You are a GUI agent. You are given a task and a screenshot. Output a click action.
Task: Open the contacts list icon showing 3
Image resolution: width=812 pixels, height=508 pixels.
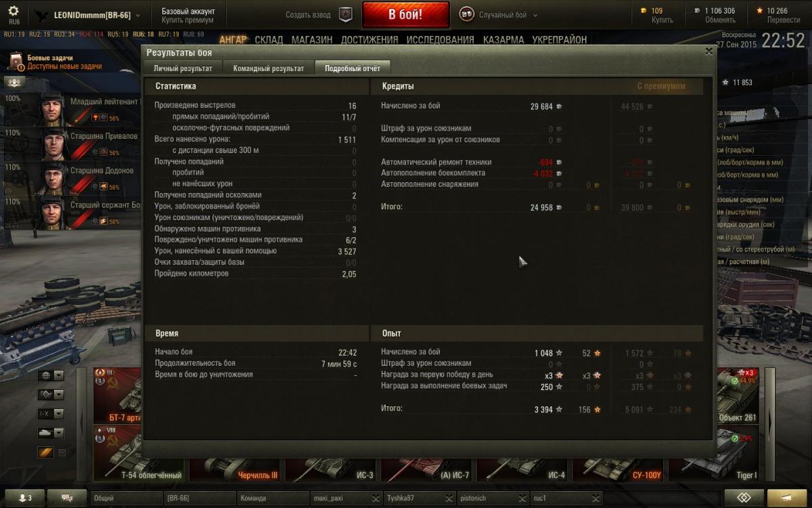point(24,498)
